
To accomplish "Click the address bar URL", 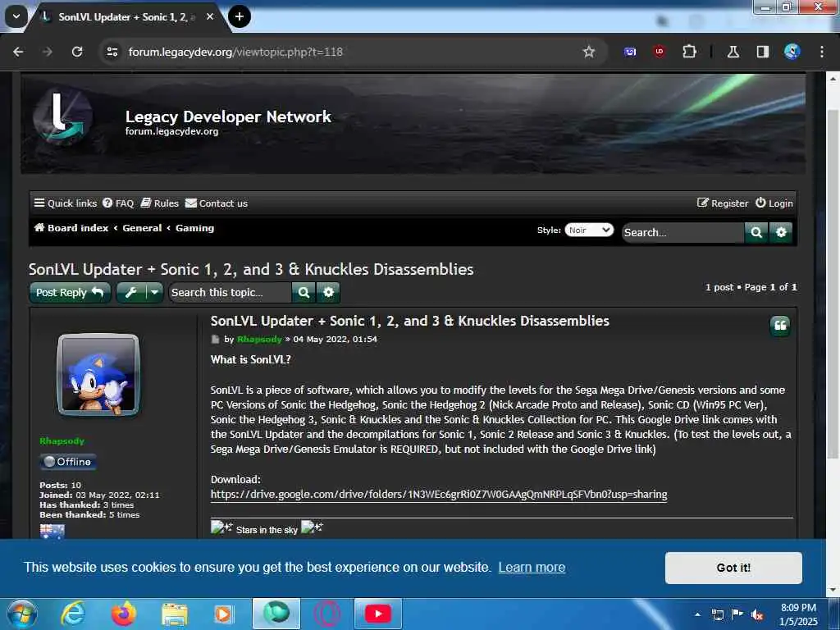I will [235, 52].
